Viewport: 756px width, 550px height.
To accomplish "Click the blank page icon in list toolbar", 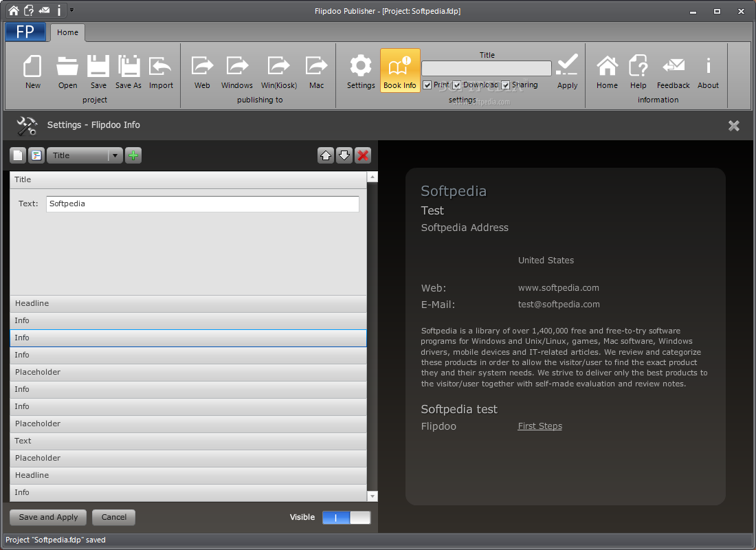I will coord(18,155).
